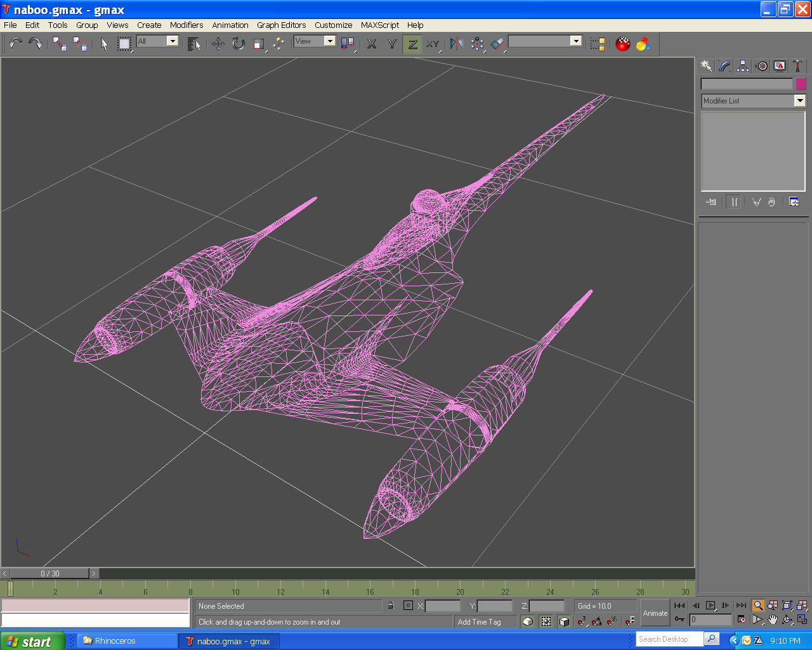Click the Redo arrow in the toolbar
The height and width of the screenshot is (650, 812).
36,43
